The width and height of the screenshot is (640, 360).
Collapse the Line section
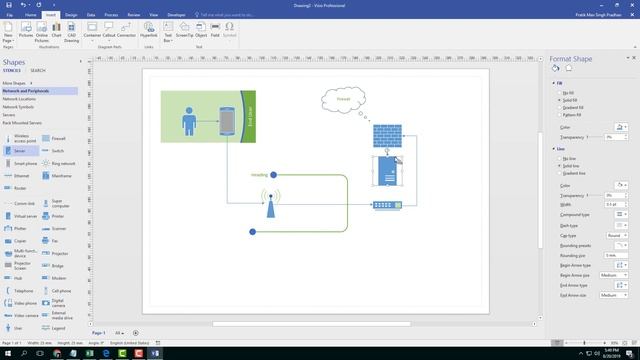click(x=554, y=149)
